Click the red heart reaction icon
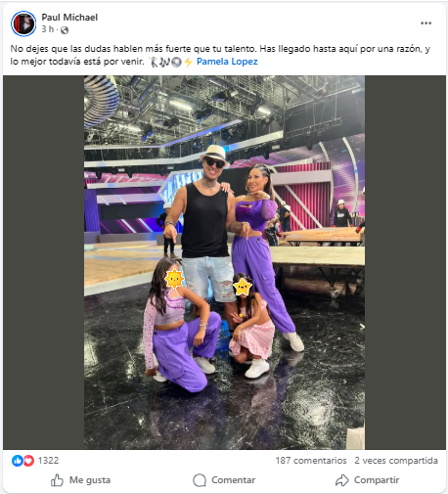Screen dimensions: 448x494 [x=28, y=461]
